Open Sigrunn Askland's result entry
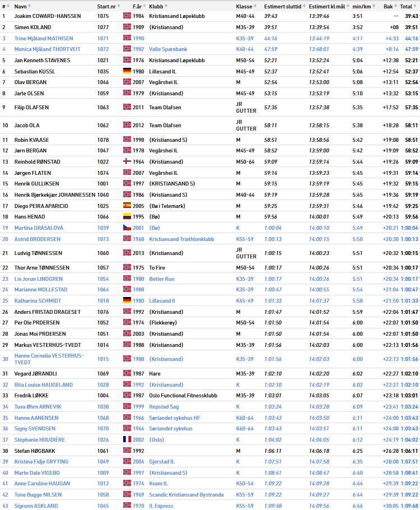Screen dimensions: 420x510 coord(36,506)
